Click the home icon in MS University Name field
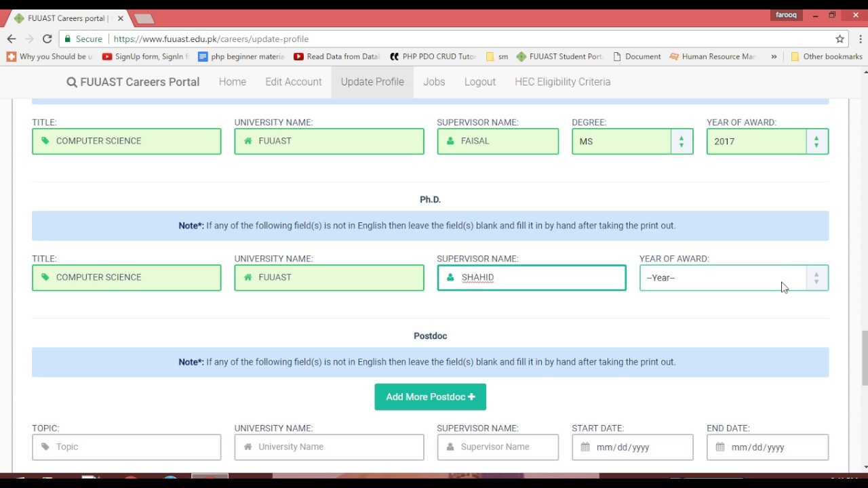This screenshot has height=488, width=868. click(248, 141)
